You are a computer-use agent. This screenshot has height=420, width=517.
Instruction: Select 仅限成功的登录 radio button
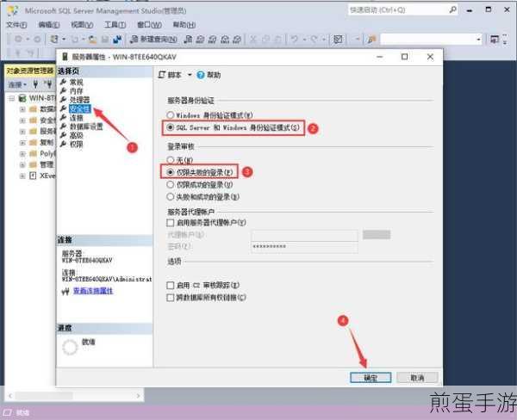(x=170, y=184)
